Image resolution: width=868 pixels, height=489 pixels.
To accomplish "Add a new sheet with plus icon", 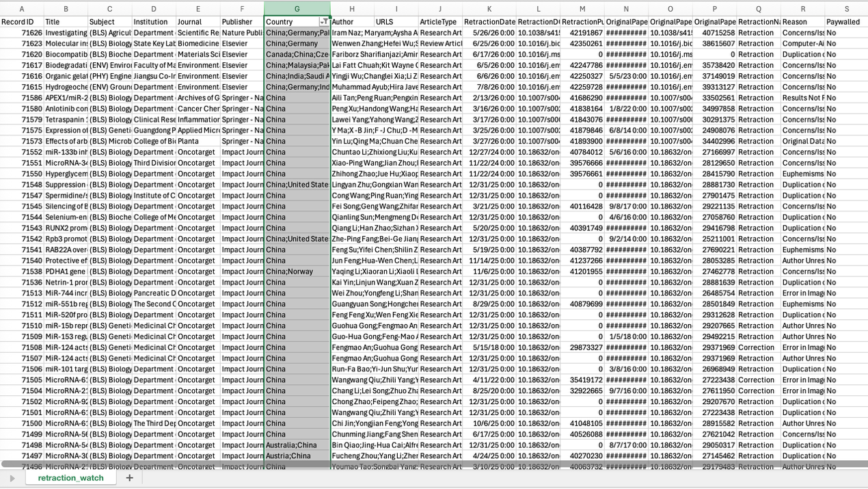I will point(129,478).
